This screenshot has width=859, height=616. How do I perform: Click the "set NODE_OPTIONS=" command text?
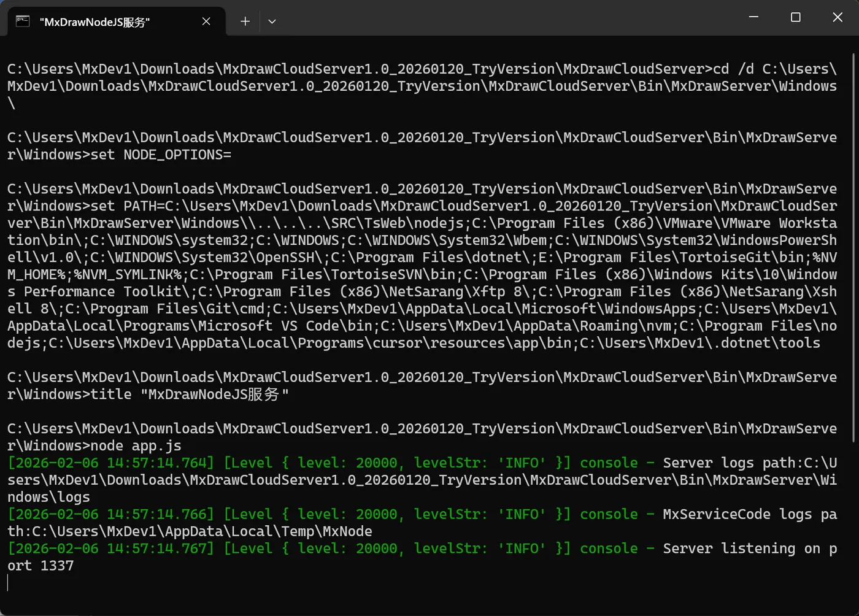[x=161, y=155]
